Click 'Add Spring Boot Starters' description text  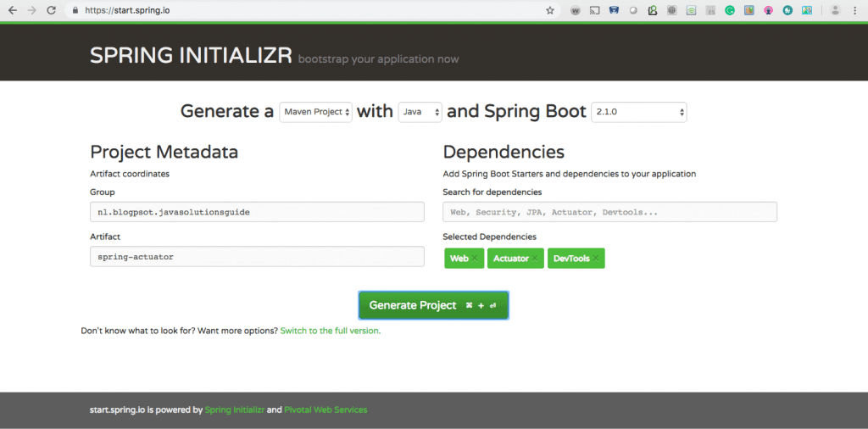coord(570,174)
